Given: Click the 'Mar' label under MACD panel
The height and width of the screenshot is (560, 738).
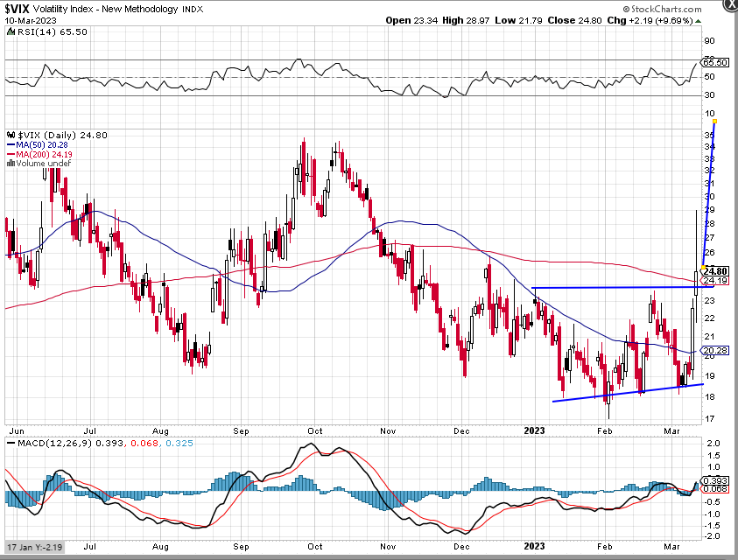Looking at the screenshot, I should [x=671, y=546].
